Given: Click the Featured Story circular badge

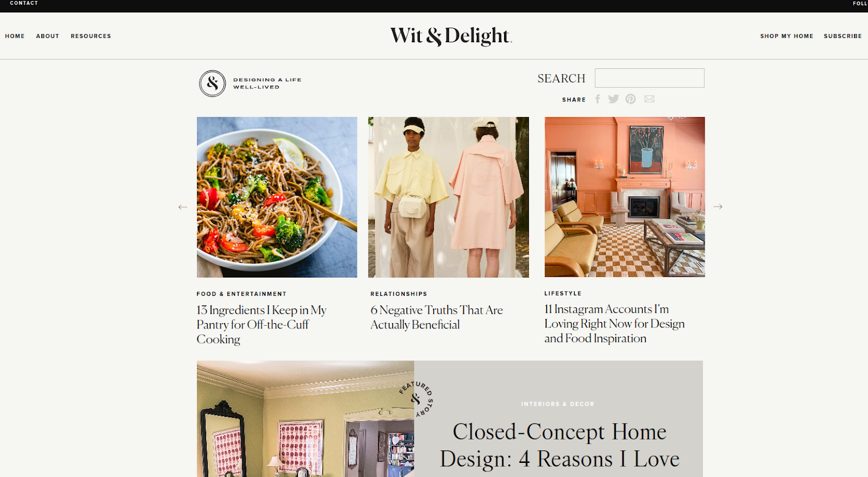Looking at the screenshot, I should pos(416,399).
